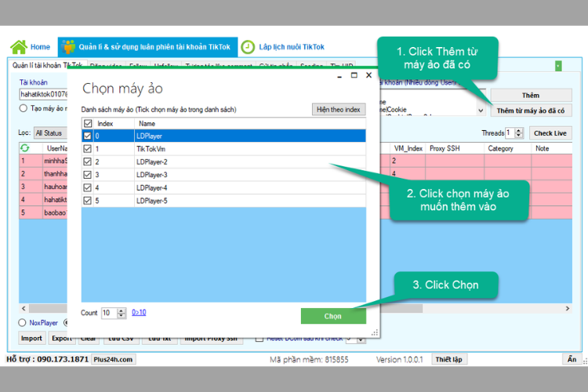
Task: Select the LDPlayer-5 name cell
Action: pyautogui.click(x=250, y=201)
